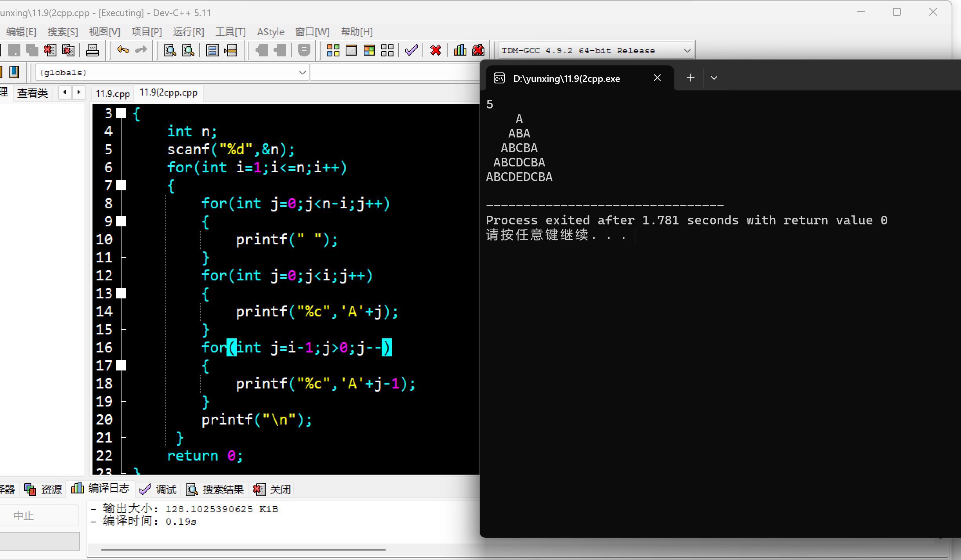Click the Compile four-squares icon
This screenshot has width=961, height=560.
(333, 50)
